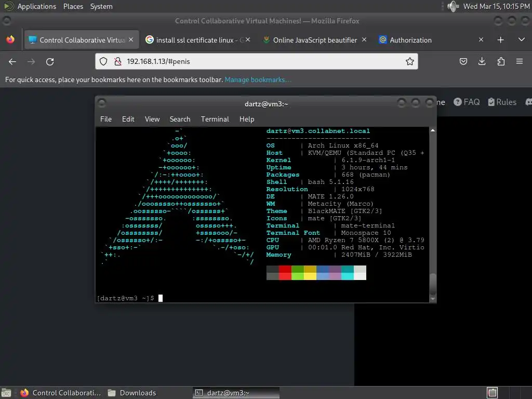The width and height of the screenshot is (532, 399).
Task: Save the page to Pocket
Action: coord(463,61)
